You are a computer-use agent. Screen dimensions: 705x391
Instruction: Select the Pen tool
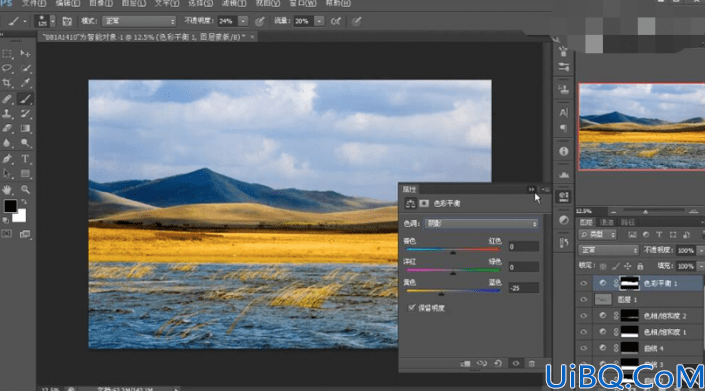click(x=7, y=159)
